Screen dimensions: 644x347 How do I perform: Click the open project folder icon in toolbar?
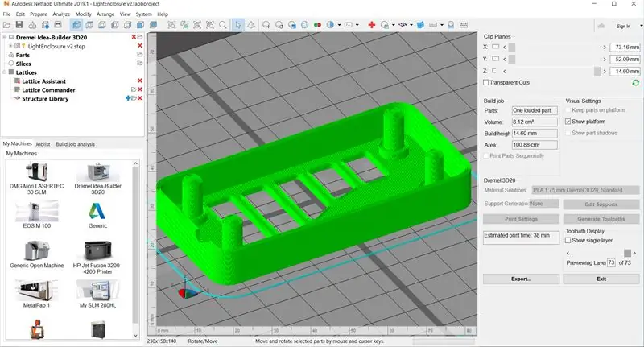[x=6, y=25]
